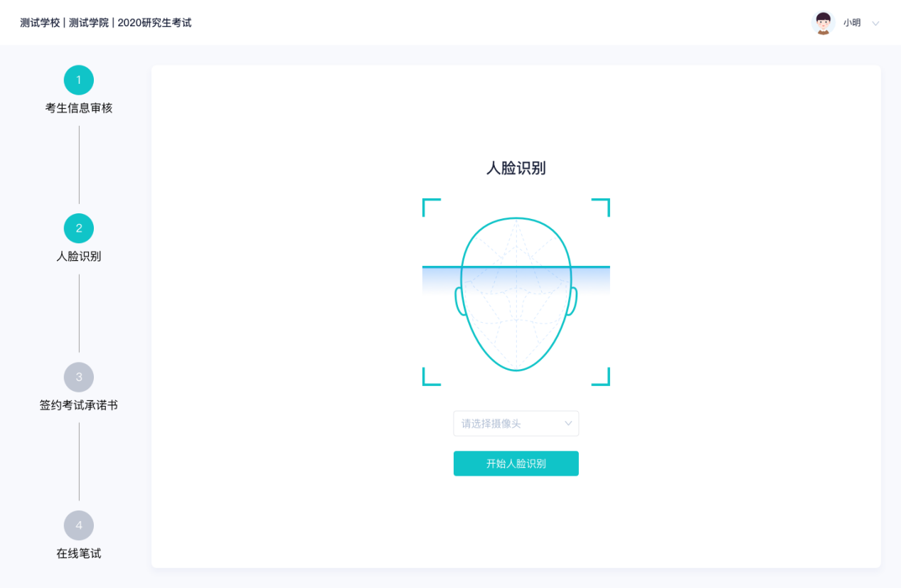Image resolution: width=901 pixels, height=588 pixels.
Task: Click the 人脸识别 heading above the face frame
Action: [516, 169]
